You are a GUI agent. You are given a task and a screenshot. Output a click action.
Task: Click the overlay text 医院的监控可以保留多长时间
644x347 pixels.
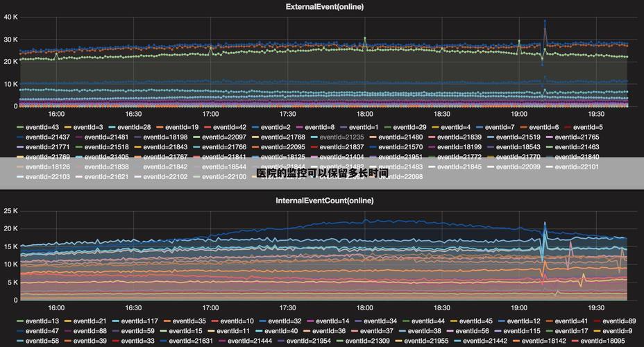321,173
